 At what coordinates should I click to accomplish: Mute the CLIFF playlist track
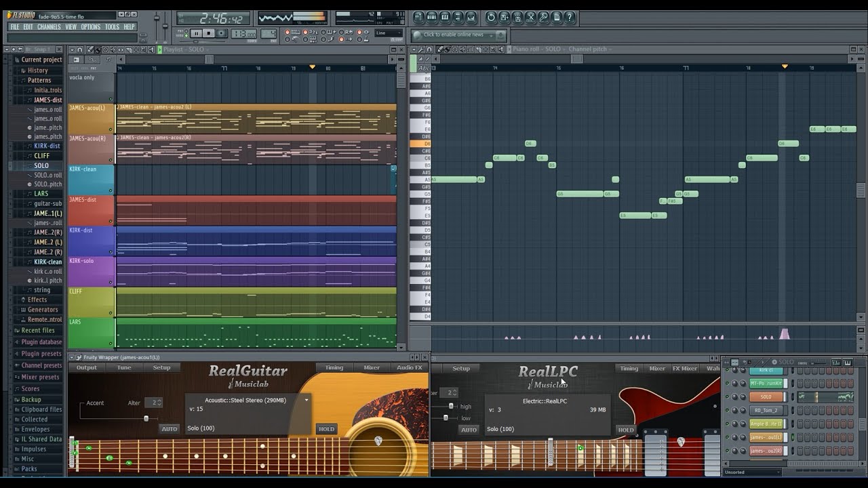tap(111, 312)
